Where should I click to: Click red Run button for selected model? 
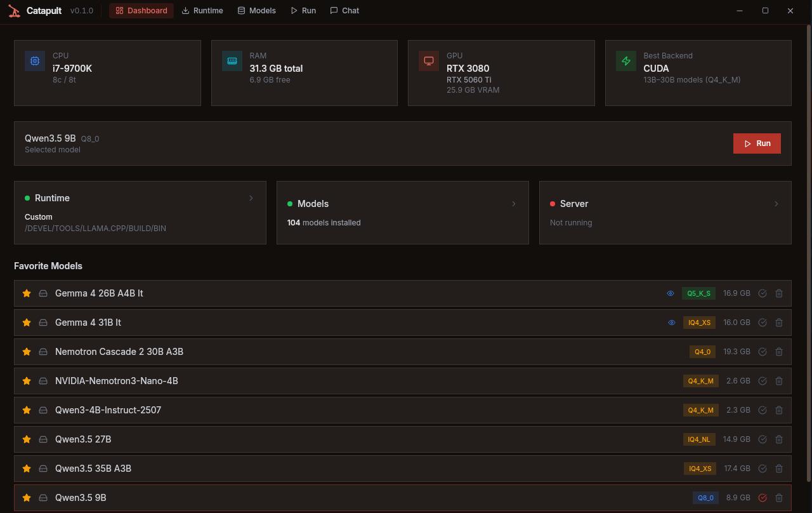pyautogui.click(x=757, y=143)
